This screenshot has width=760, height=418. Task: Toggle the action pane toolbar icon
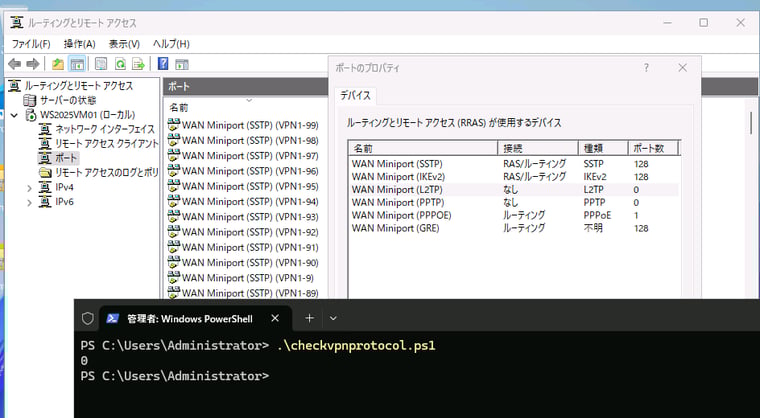click(x=182, y=64)
